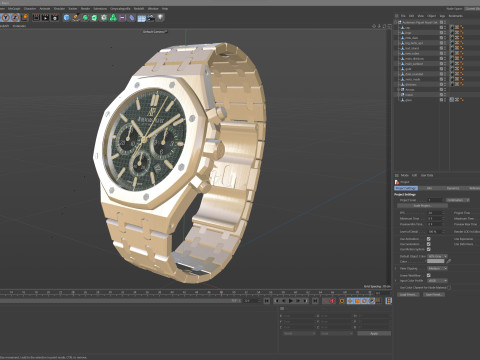Open the Node Space dropdown
Screen dimensions: 480x360
pyautogui.click(x=472, y=9)
